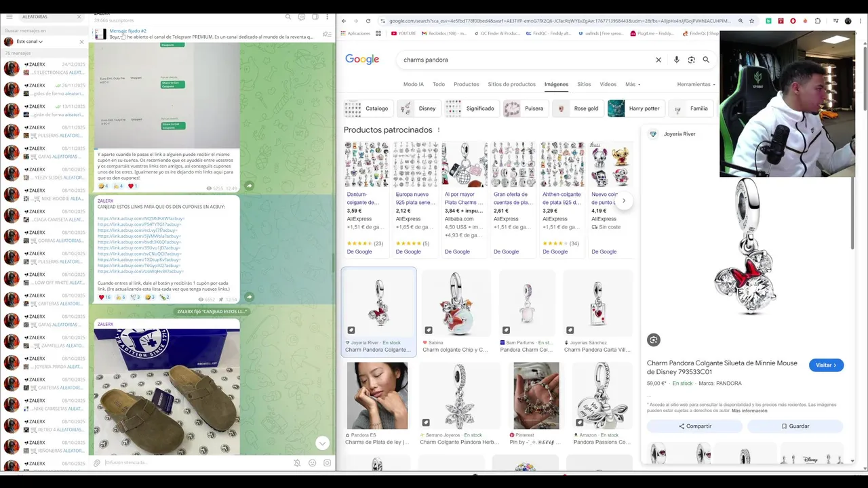Open Telegram hamburger menu
The width and height of the screenshot is (868, 488).
point(9,16)
